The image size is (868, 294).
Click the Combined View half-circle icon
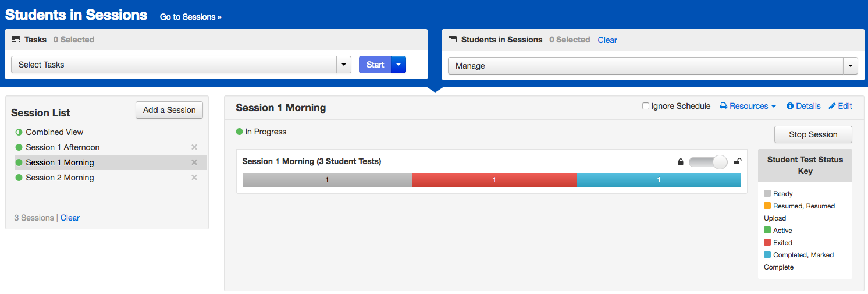[x=19, y=132]
